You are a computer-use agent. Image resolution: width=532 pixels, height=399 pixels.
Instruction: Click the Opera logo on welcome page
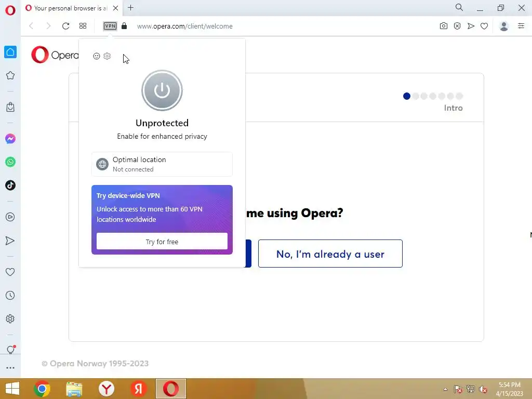click(55, 55)
